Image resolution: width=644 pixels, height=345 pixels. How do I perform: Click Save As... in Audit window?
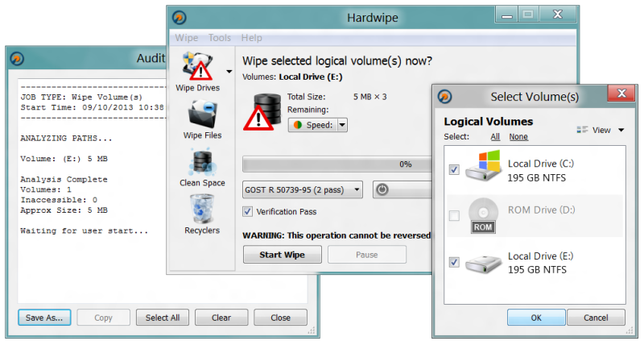click(44, 318)
